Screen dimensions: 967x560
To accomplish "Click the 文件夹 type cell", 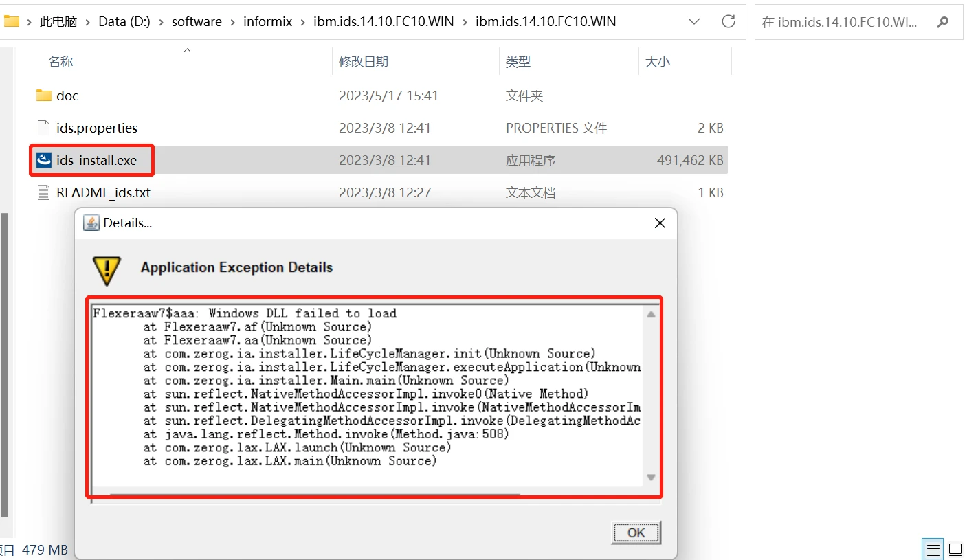I will (524, 96).
